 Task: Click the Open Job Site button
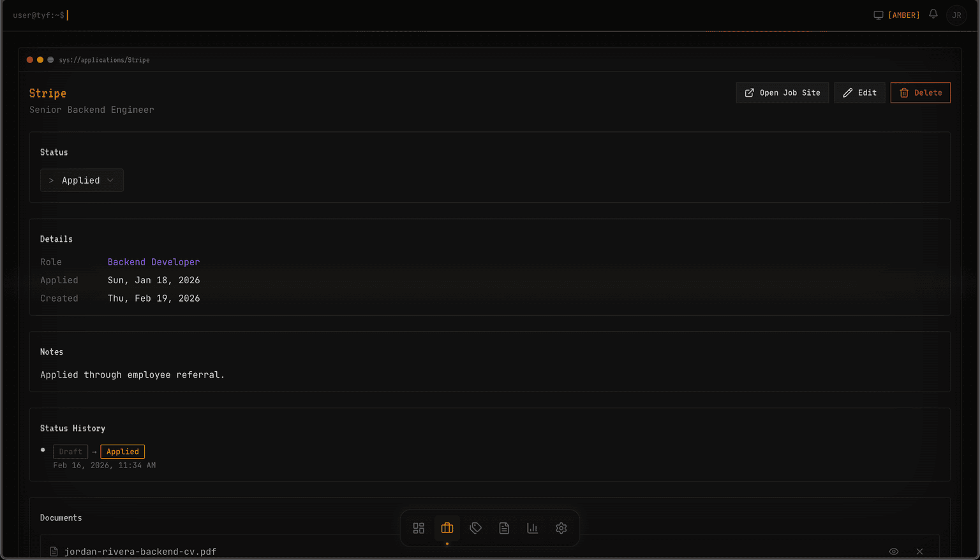point(782,92)
